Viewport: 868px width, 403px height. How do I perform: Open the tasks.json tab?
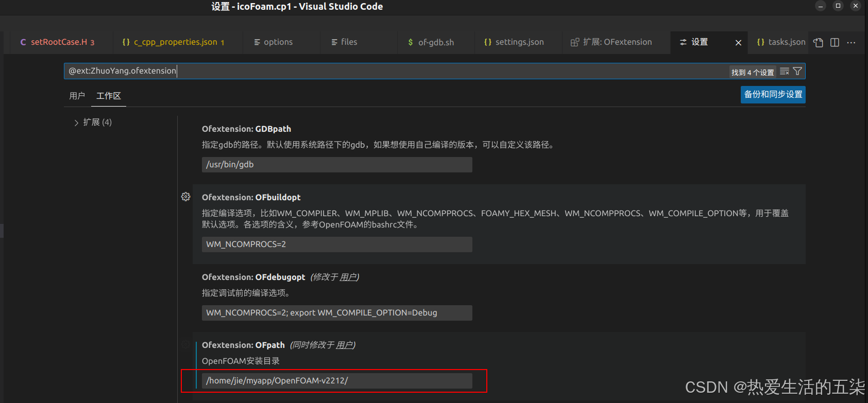781,42
